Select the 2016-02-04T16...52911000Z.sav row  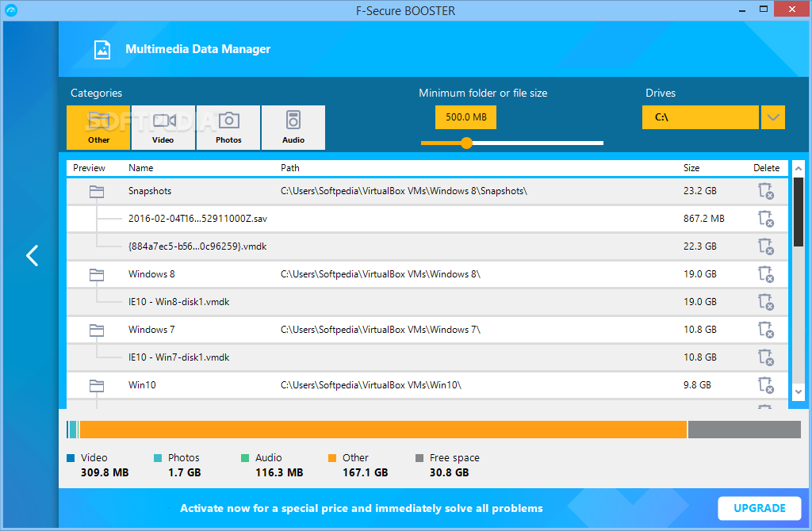[427, 219]
